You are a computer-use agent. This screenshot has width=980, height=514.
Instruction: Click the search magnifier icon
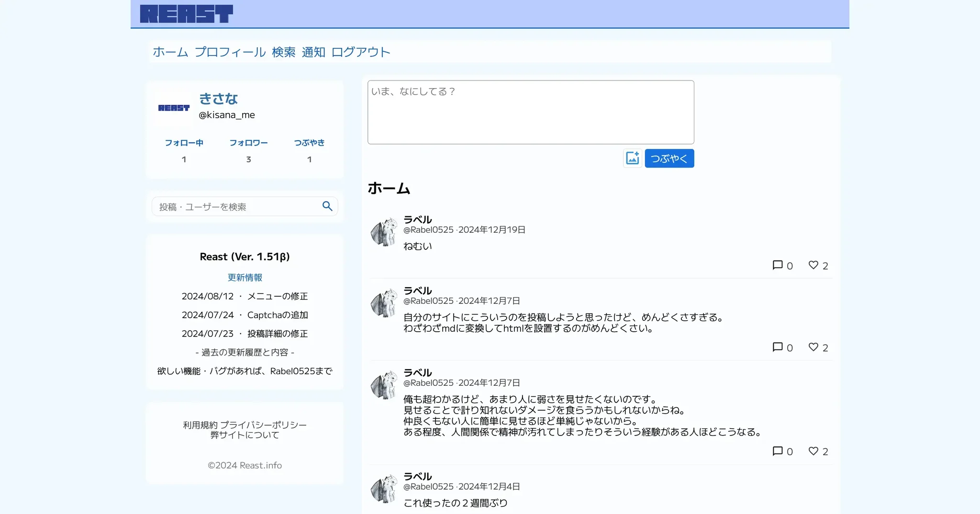pyautogui.click(x=327, y=206)
